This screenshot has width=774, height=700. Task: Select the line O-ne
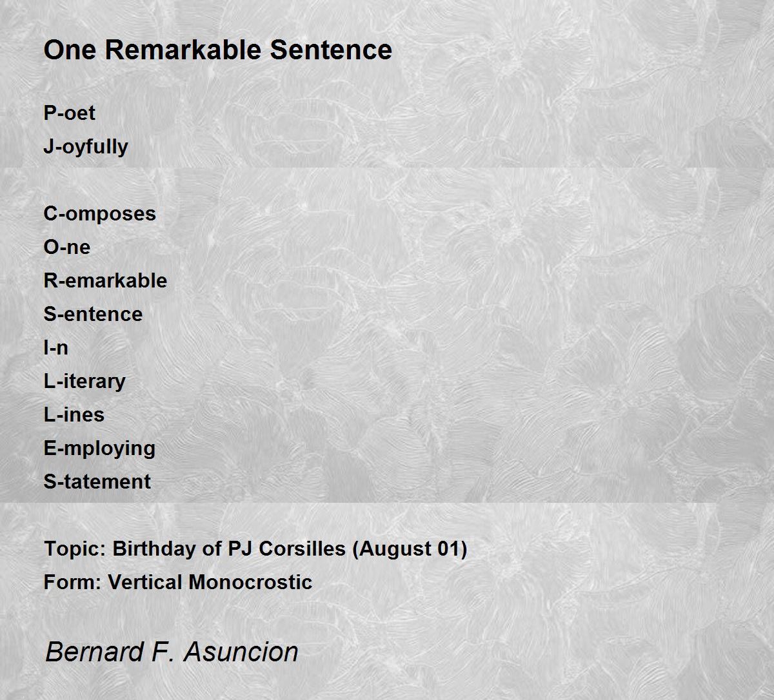[x=67, y=247]
